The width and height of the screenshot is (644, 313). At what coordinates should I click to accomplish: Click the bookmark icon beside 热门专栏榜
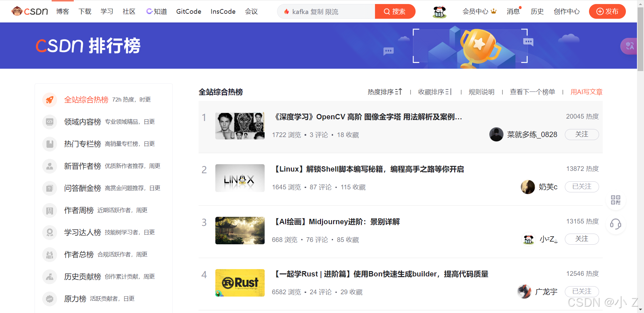pos(50,144)
